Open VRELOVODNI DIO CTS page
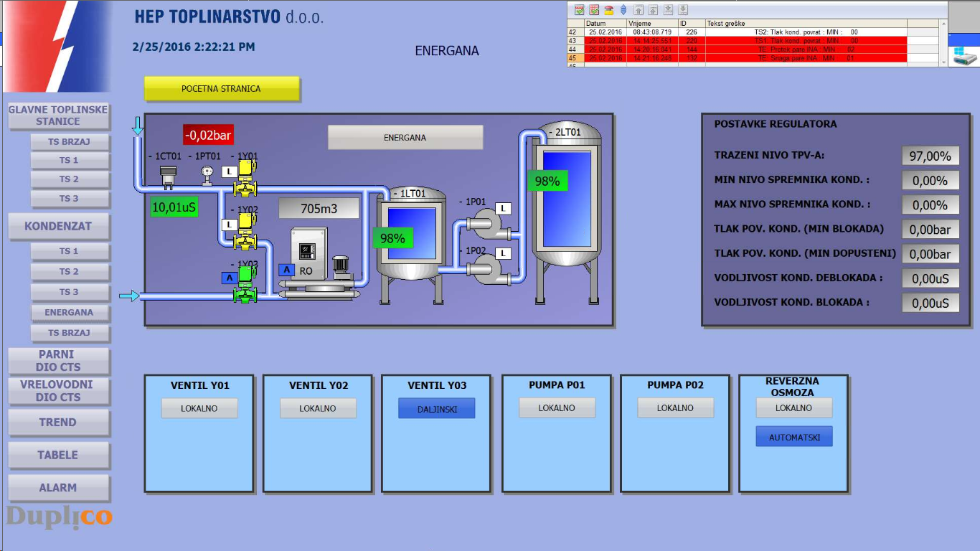980x551 pixels. [58, 391]
